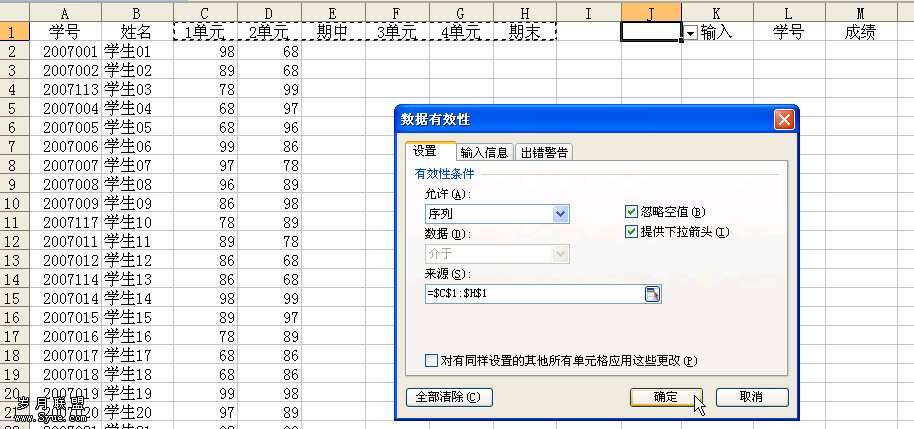Click cell with student ID 2007117
Screen dimensions: 914x429
click(x=65, y=222)
